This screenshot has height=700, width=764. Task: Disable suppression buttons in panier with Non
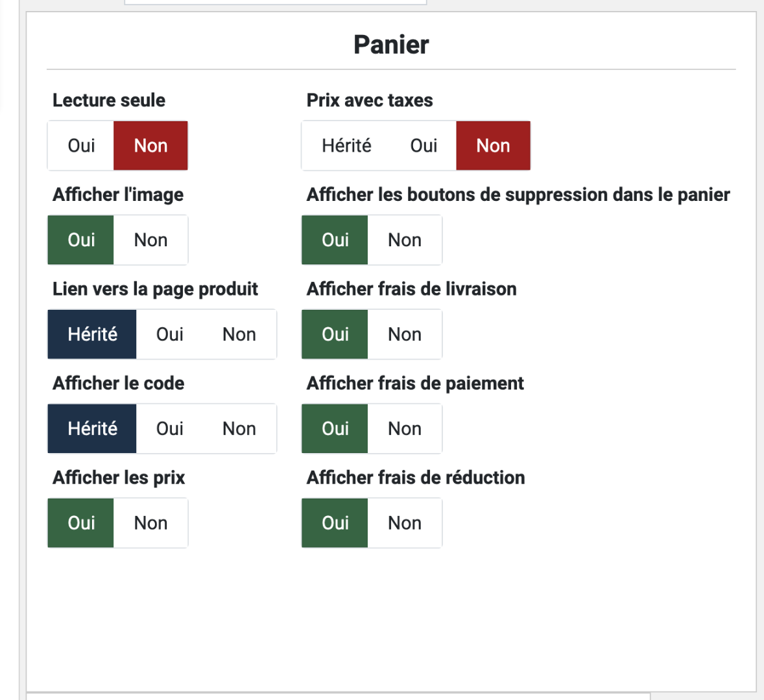tap(405, 240)
